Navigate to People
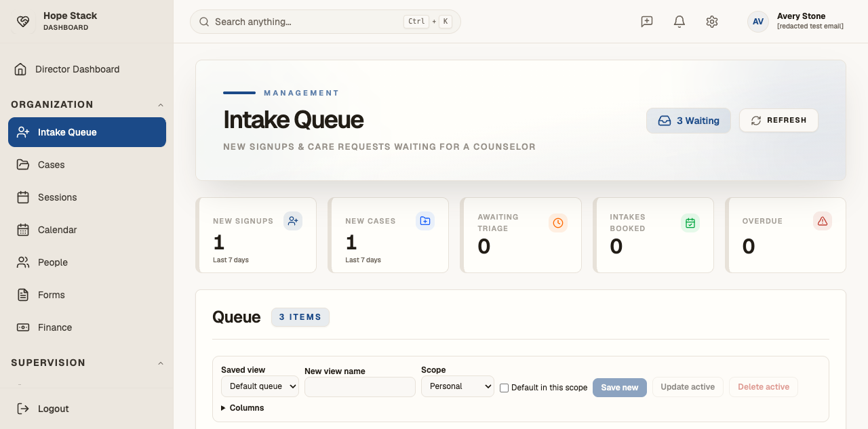 [87, 262]
